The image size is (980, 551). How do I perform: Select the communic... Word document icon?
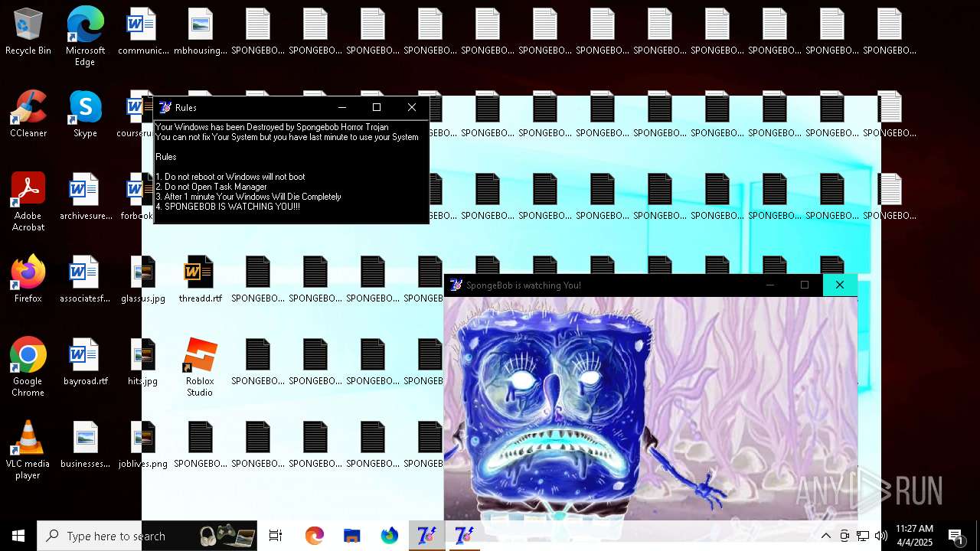click(x=143, y=32)
